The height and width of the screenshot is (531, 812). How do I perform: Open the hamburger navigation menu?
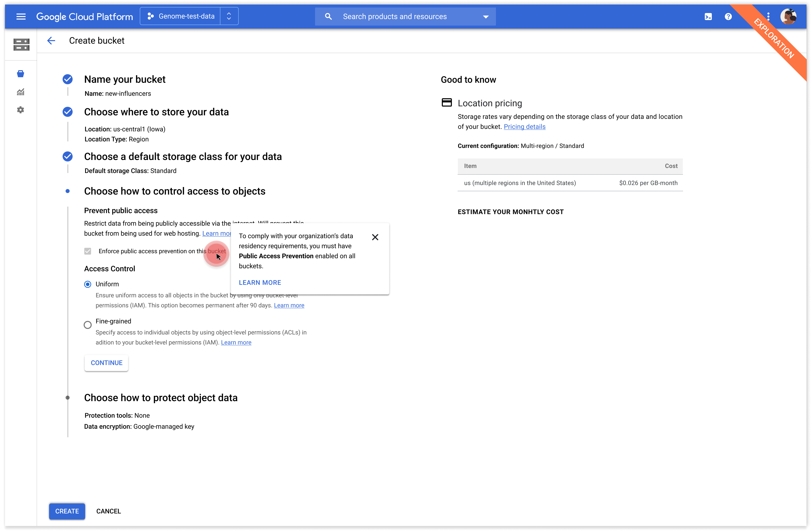tap(21, 16)
